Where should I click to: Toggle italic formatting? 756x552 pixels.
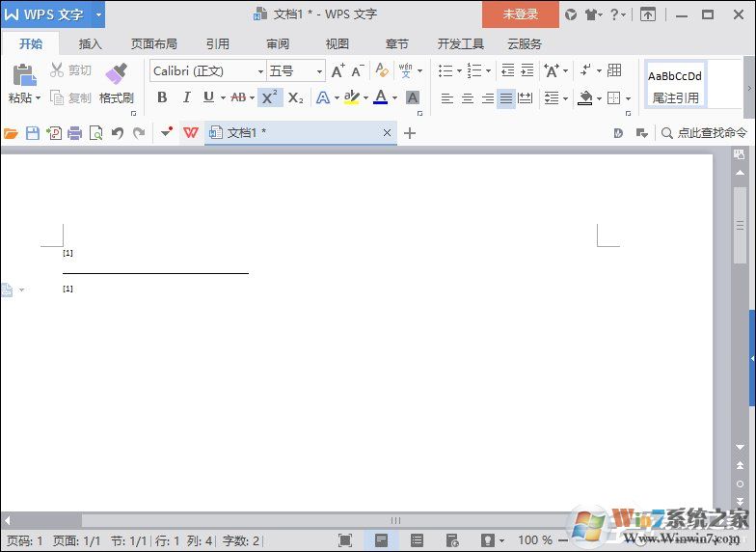click(x=186, y=97)
